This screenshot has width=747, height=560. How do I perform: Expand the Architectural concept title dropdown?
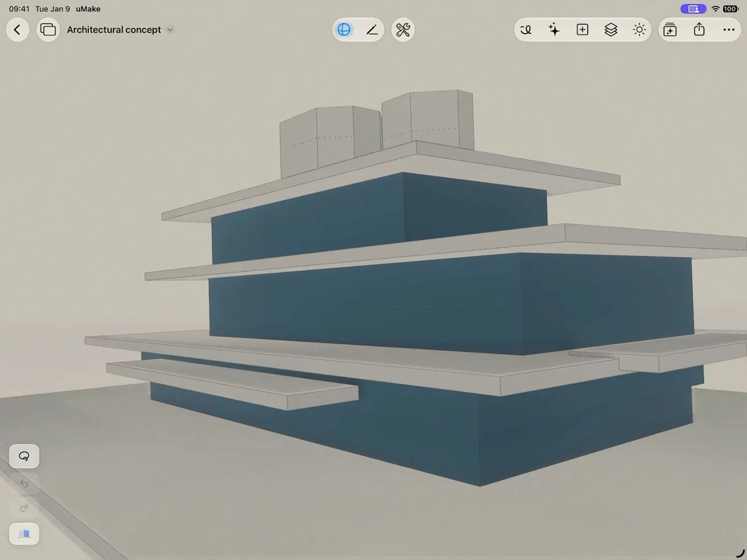[170, 30]
